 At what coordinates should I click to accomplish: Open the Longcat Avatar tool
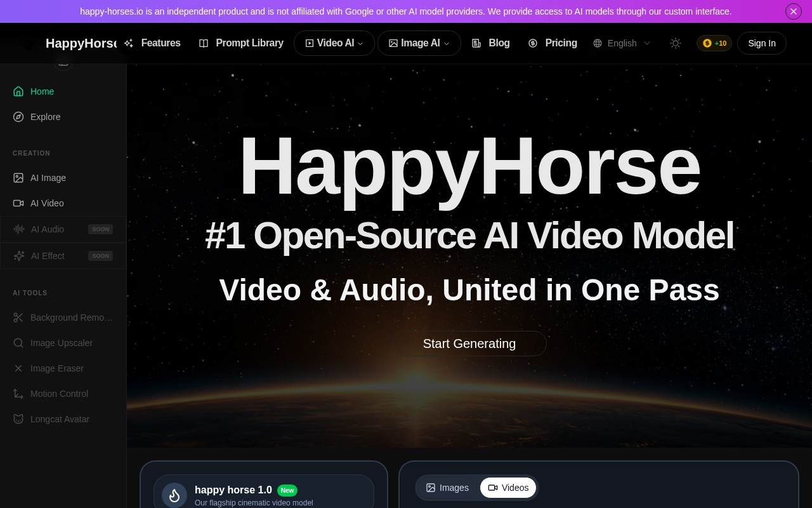tap(63, 419)
